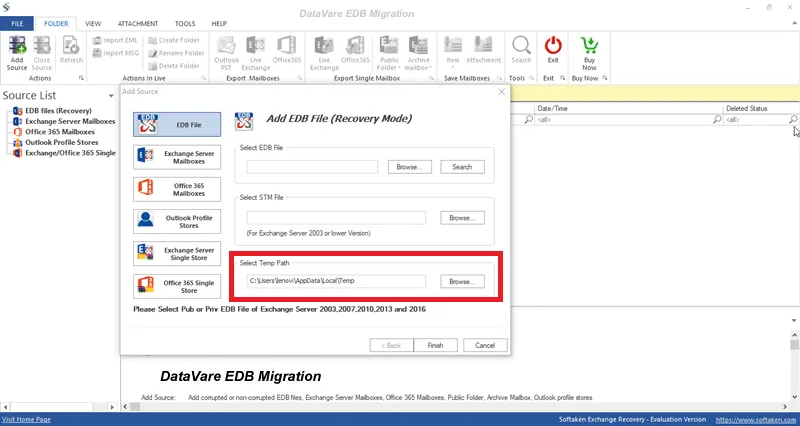Close the Add Source dialog with X
Screen dimensions: 800x426
coord(501,92)
